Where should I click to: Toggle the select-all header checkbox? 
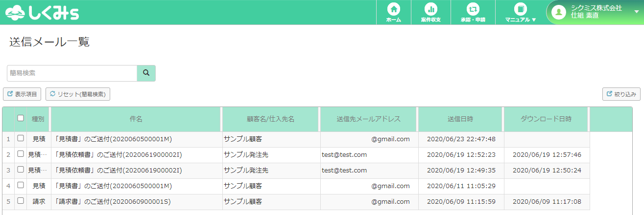coord(21,118)
